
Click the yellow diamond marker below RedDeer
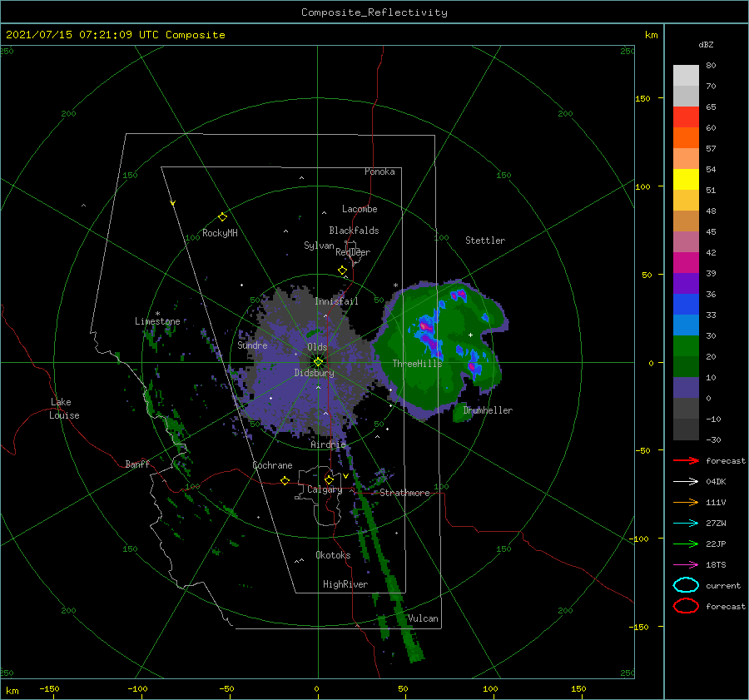pos(342,271)
